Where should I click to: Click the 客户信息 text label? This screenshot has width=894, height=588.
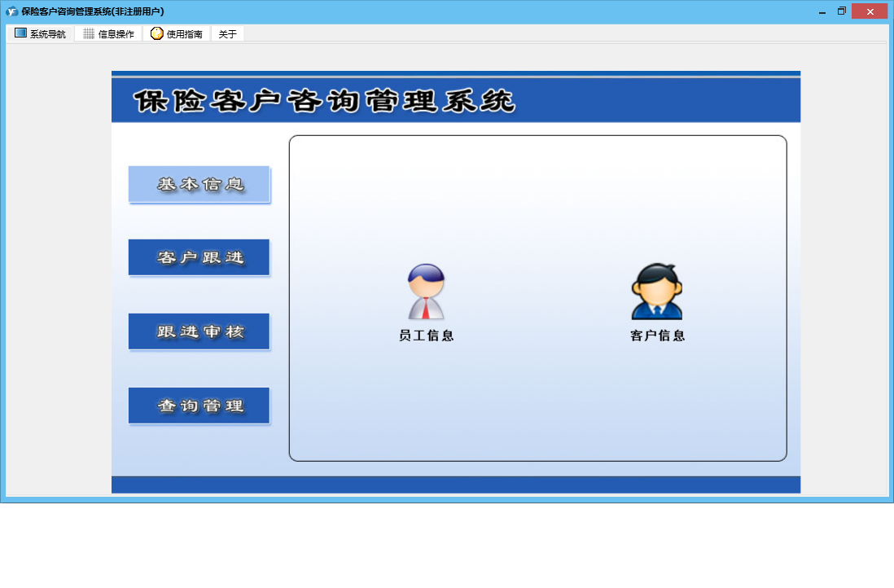[657, 336]
